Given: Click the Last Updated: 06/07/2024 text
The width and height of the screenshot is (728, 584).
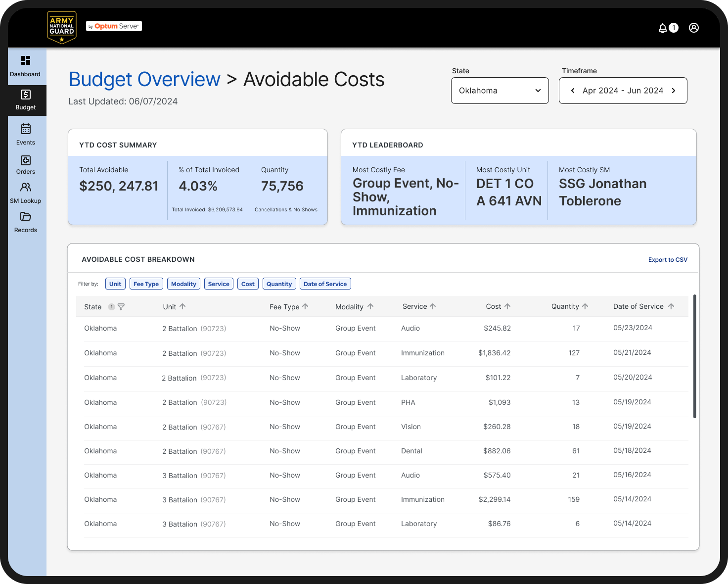Looking at the screenshot, I should pyautogui.click(x=123, y=101).
